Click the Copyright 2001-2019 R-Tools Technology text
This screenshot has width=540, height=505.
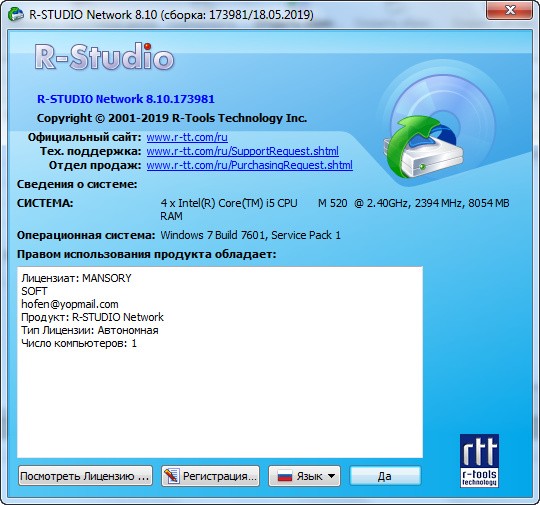172,118
